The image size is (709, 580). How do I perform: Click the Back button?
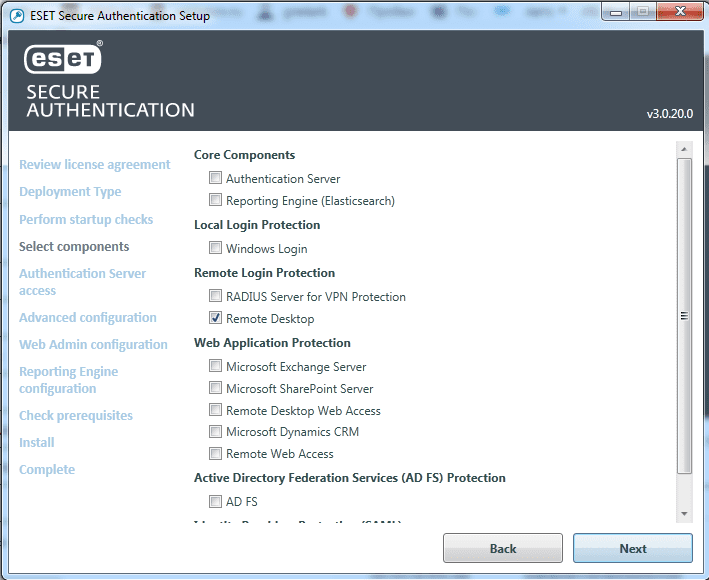pos(503,548)
